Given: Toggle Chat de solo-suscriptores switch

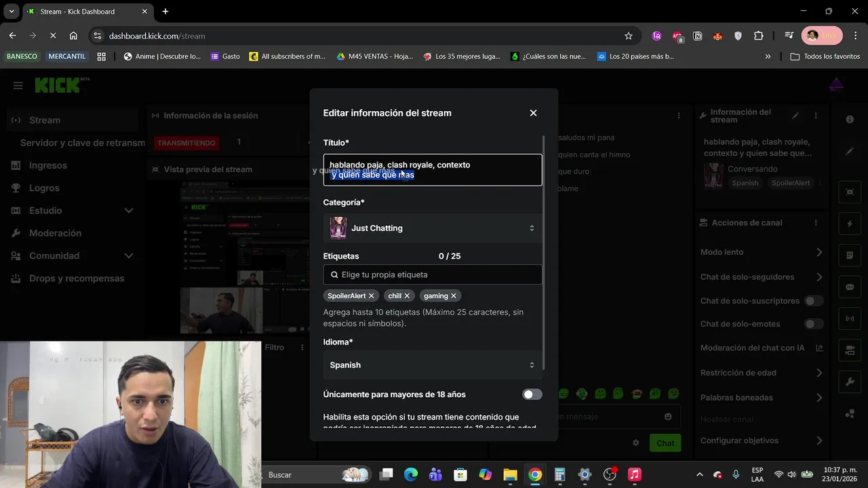Looking at the screenshot, I should coord(813,301).
